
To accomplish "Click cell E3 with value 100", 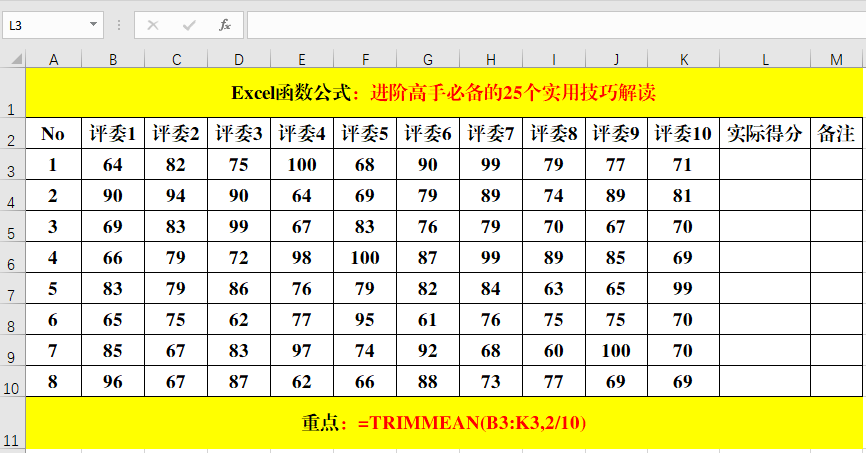I will (302, 164).
